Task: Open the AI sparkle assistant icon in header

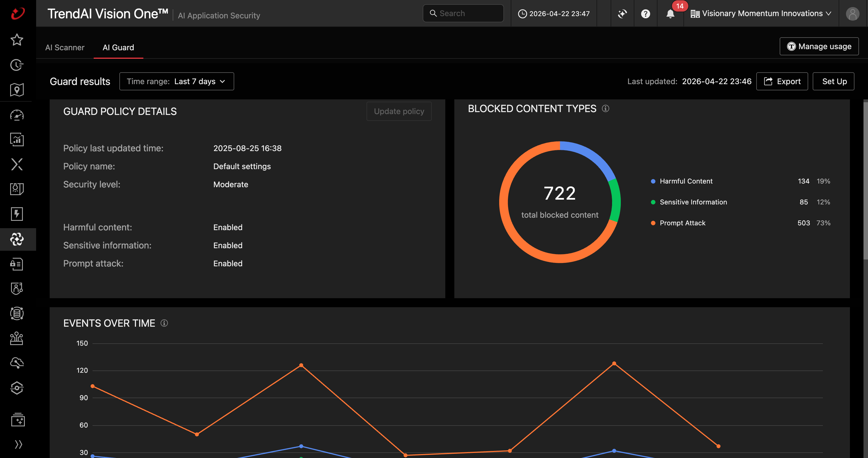Action: pyautogui.click(x=622, y=14)
